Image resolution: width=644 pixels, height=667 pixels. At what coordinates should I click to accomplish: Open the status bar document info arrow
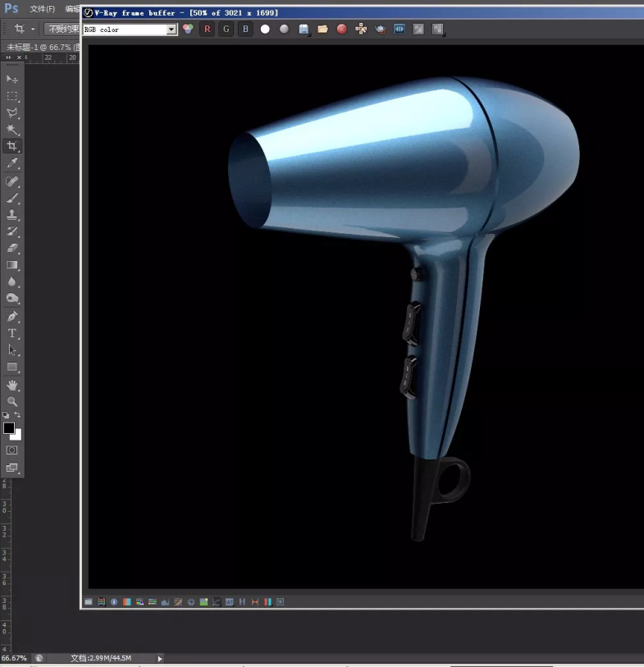tap(159, 658)
